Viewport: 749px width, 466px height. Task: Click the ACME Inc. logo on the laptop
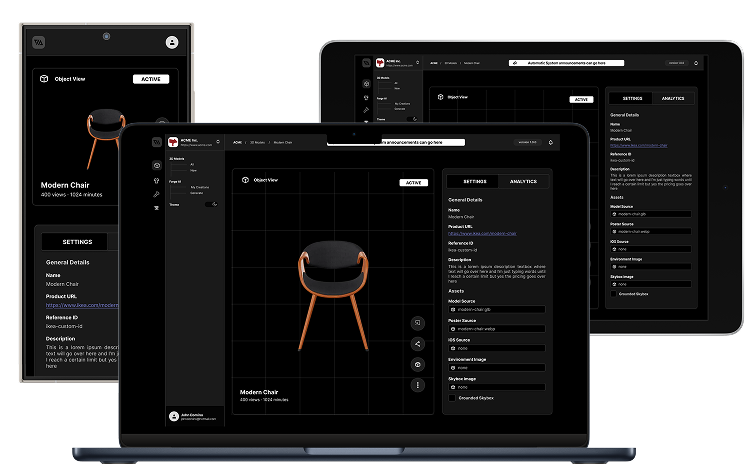173,142
